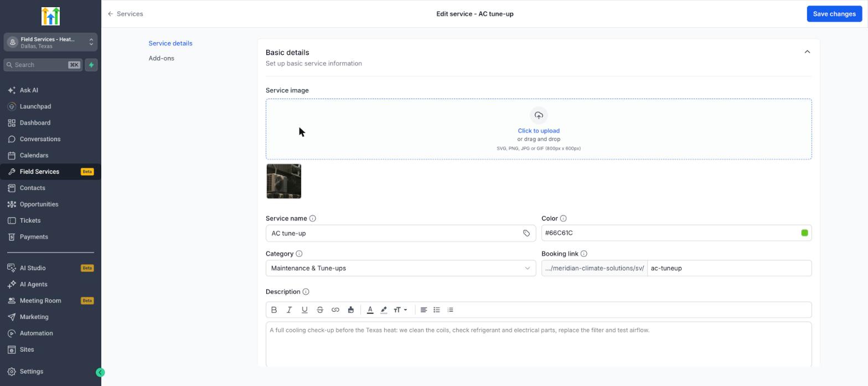Viewport: 868px width, 386px height.
Task: Click the text alignment icon
Action: 423,310
